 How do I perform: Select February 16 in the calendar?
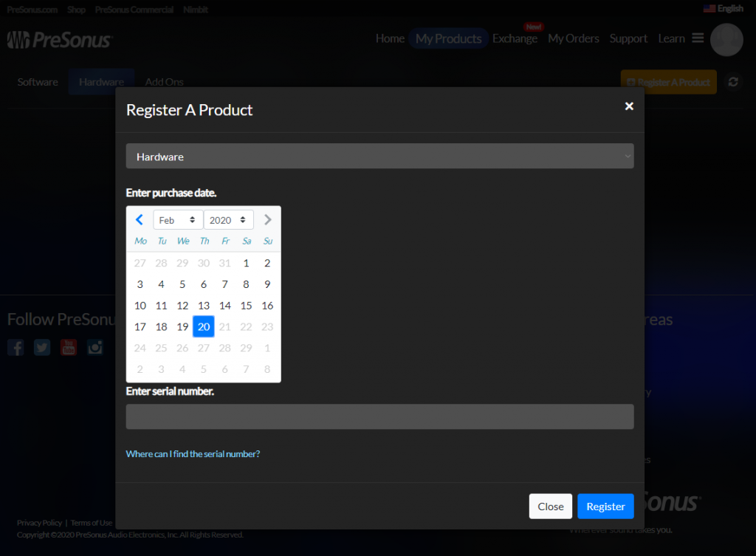pos(267,305)
